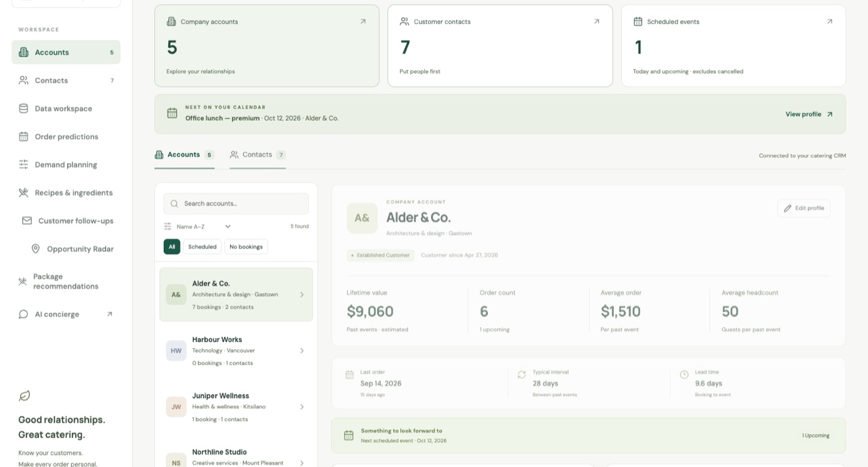Image resolution: width=868 pixels, height=467 pixels.
Task: Click the Contacts people icon in sidebar
Action: (24, 81)
